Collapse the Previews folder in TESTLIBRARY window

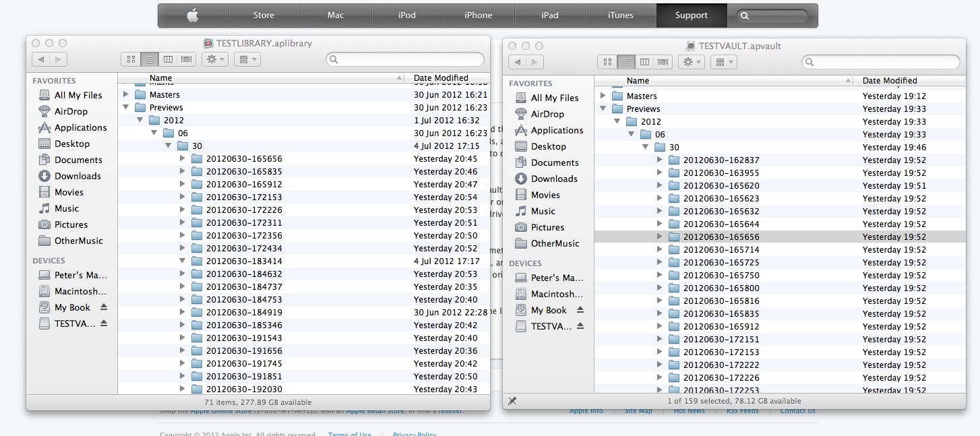click(125, 108)
